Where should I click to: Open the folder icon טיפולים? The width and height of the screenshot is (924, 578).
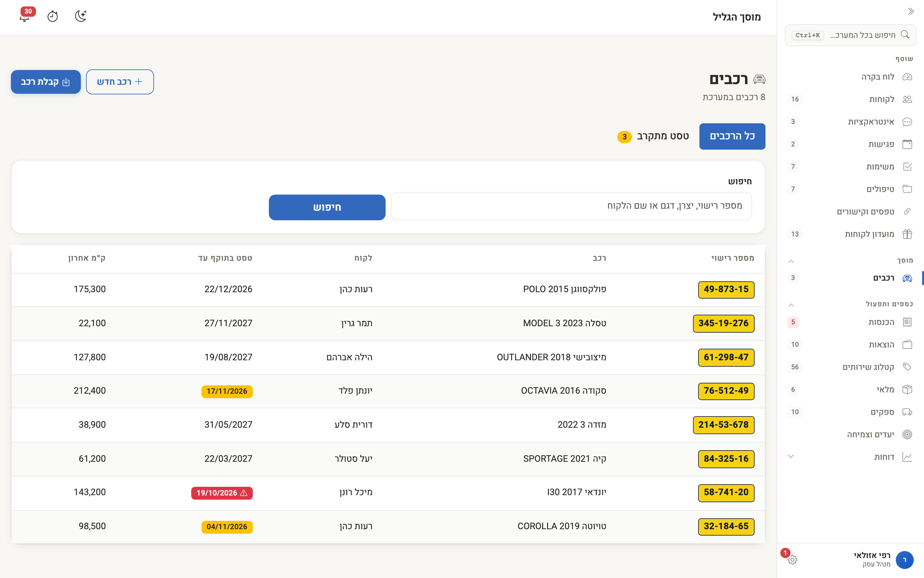tap(907, 189)
